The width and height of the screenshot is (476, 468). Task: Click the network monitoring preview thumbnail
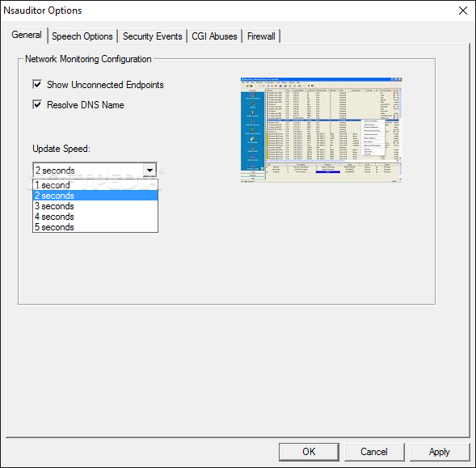pos(321,130)
